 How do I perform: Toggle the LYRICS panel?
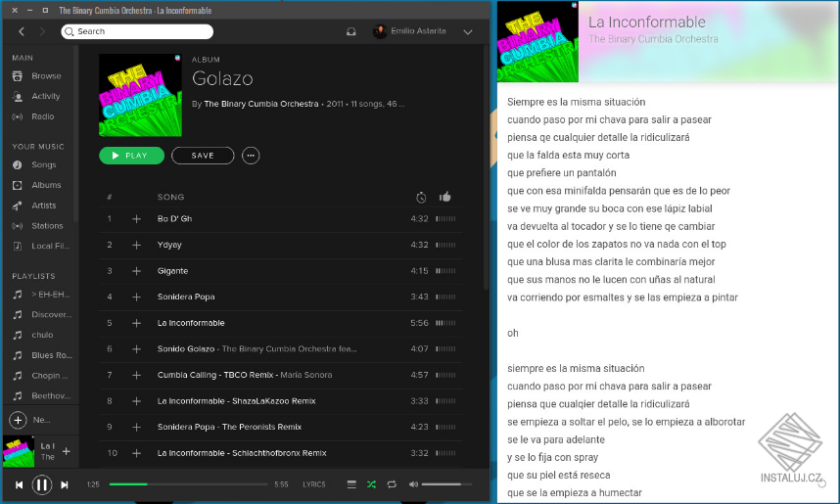pyautogui.click(x=314, y=484)
